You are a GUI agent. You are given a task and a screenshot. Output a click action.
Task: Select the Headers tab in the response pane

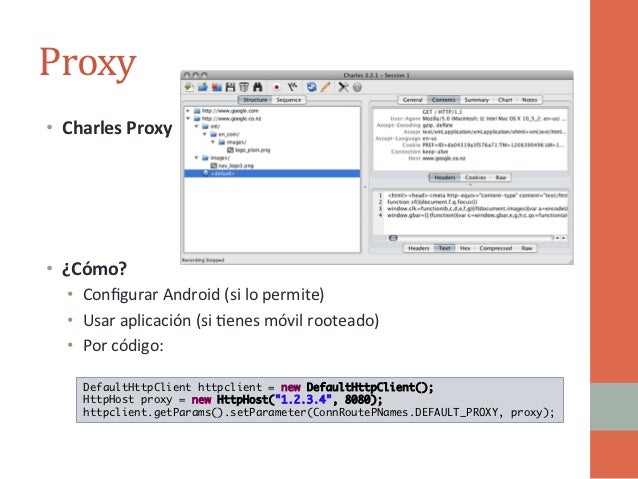point(419,248)
